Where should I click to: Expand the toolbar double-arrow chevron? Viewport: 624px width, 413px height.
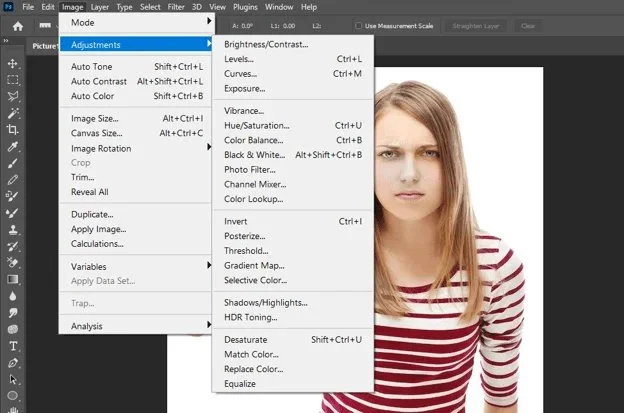point(6,41)
